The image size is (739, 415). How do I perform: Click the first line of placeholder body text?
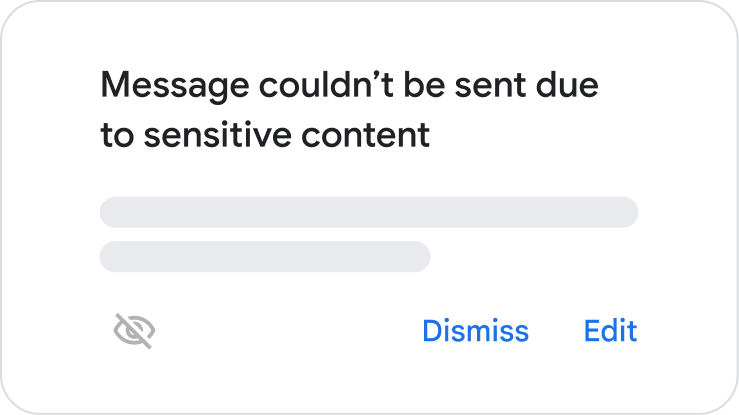tap(368, 212)
